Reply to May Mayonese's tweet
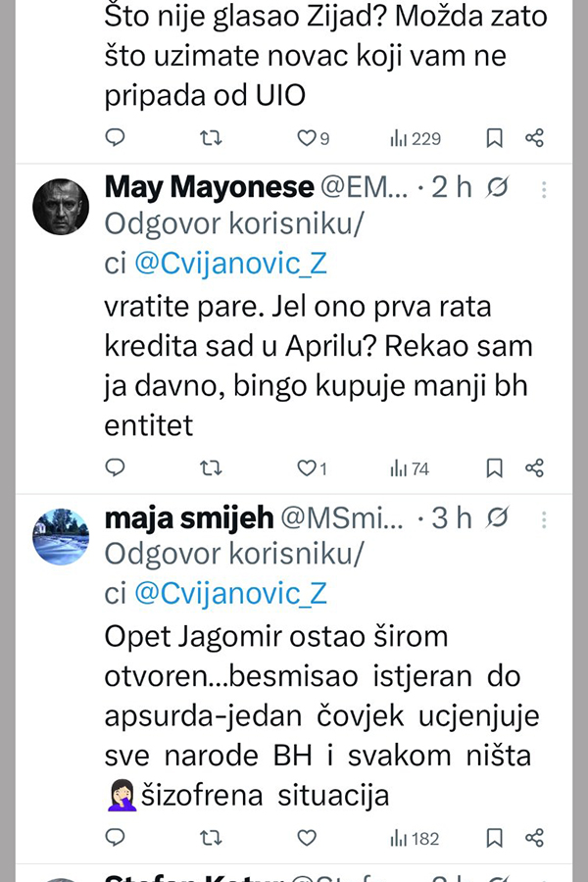588x882 pixels. point(116,467)
